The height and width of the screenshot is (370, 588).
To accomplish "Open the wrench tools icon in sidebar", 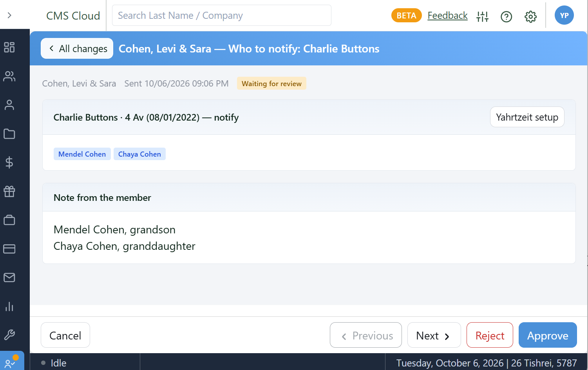I will [9, 335].
